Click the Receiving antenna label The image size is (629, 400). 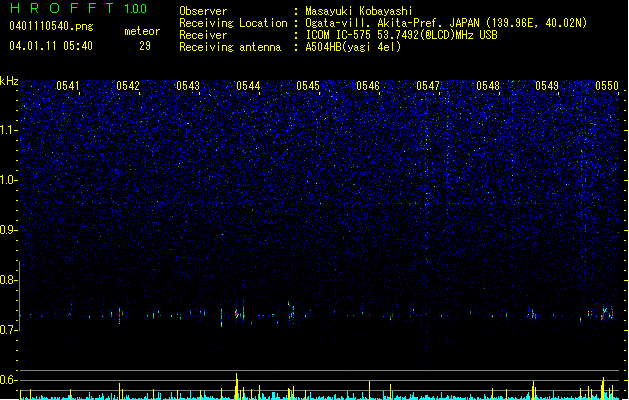pos(230,47)
